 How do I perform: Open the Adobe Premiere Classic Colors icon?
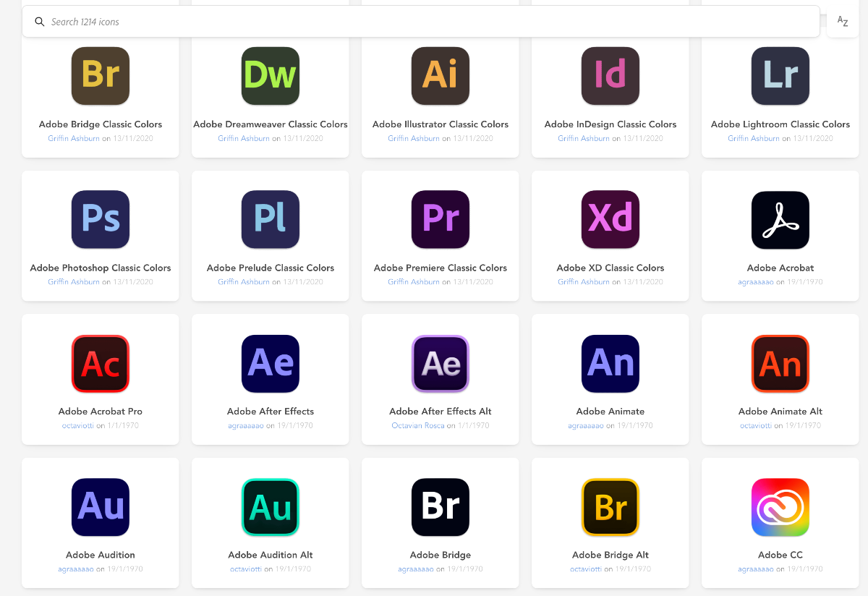(441, 220)
